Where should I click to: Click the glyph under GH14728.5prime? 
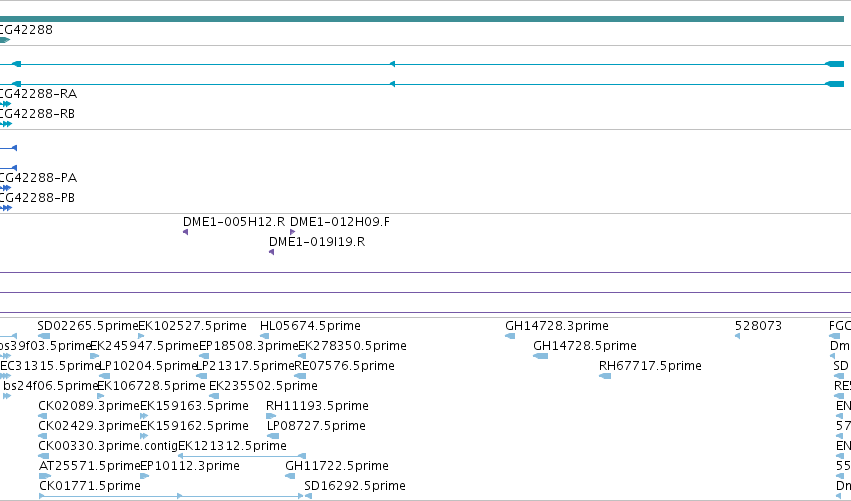point(541,356)
